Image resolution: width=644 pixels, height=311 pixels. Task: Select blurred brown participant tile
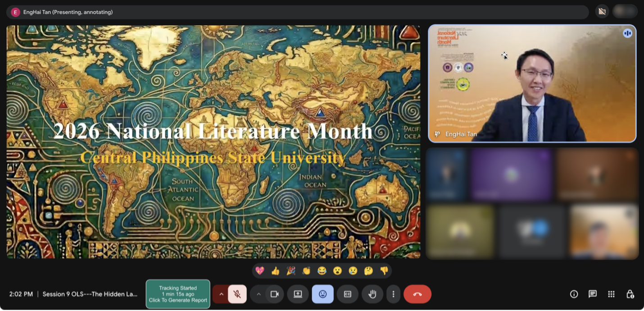[597, 174]
